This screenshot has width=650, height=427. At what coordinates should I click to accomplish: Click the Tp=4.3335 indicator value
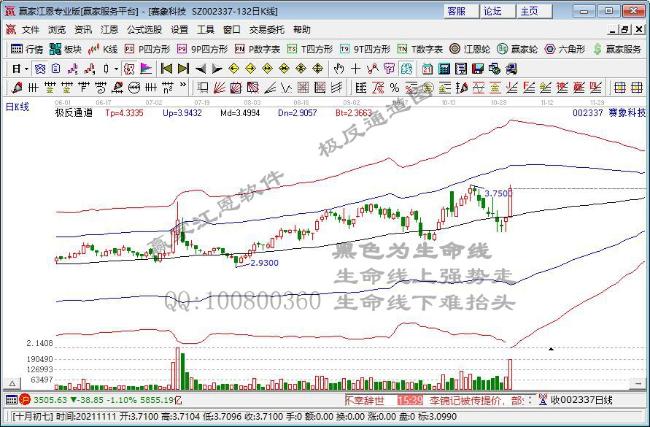click(x=124, y=112)
